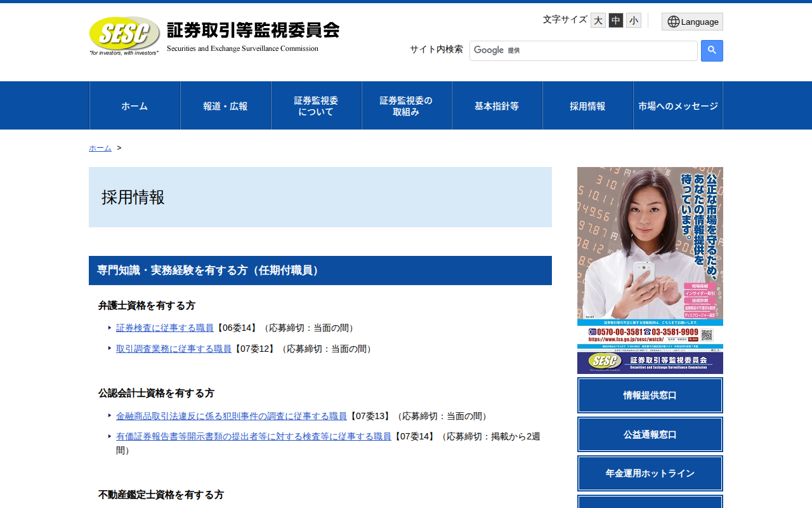The image size is (812, 508).
Task: Click the arrow bullet before 証券検査に従事する職員
Action: click(x=110, y=327)
